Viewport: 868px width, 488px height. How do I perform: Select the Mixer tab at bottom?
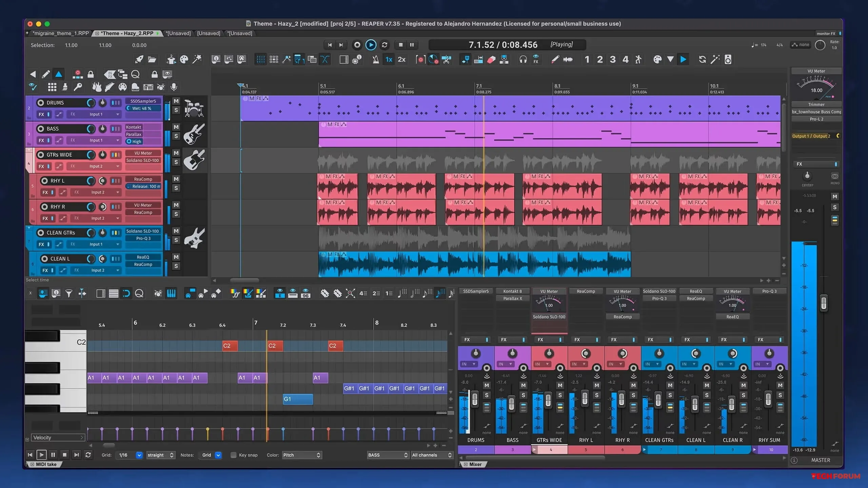(x=475, y=464)
